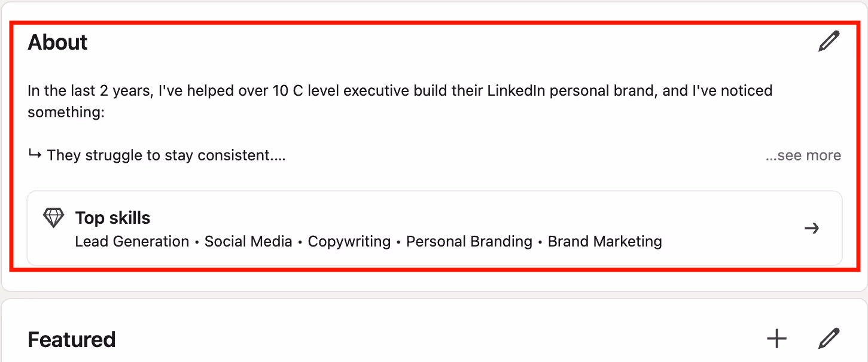
Task: Click the diamond icon next to Top skills
Action: [x=53, y=217]
